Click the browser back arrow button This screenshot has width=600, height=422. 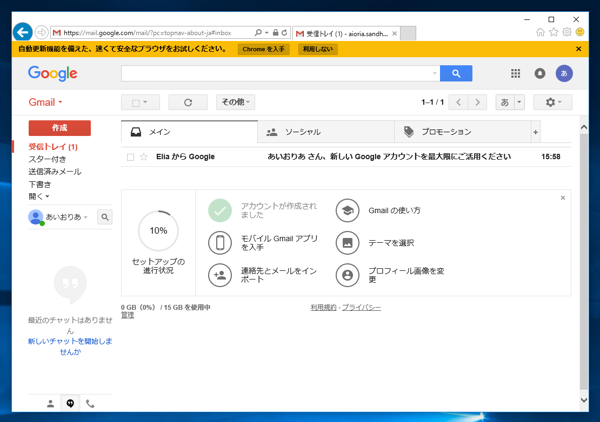pyautogui.click(x=23, y=33)
